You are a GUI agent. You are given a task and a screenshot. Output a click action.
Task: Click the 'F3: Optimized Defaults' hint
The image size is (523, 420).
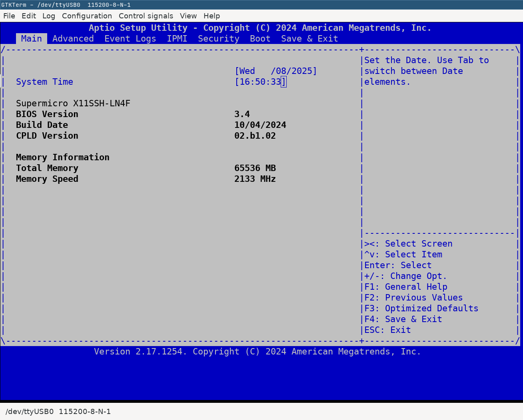tap(421, 309)
